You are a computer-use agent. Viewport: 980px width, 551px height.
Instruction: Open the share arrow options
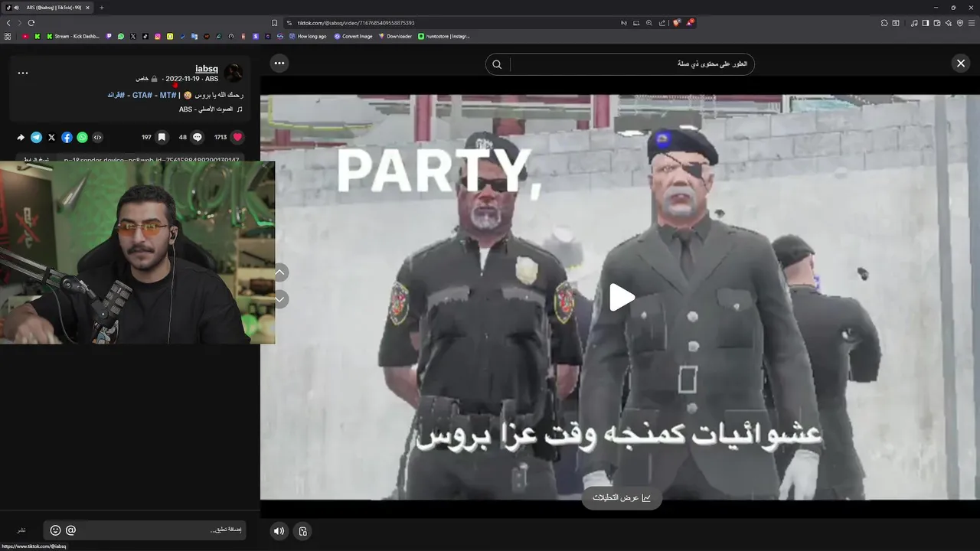point(21,138)
